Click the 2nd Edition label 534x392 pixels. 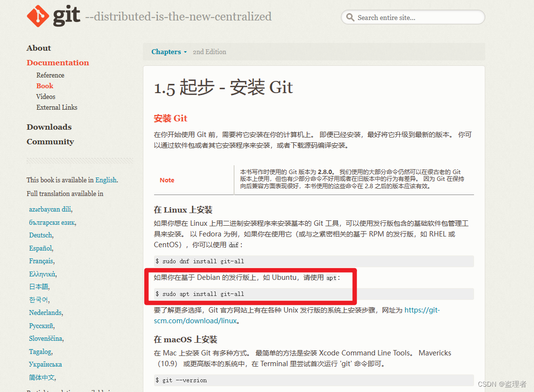coord(209,52)
